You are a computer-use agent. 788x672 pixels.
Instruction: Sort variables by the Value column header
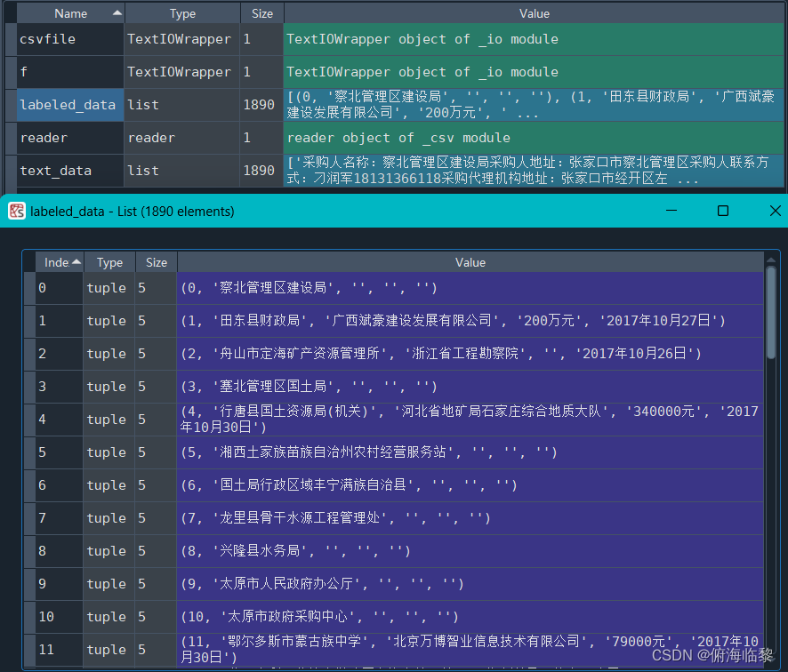pyautogui.click(x=534, y=12)
